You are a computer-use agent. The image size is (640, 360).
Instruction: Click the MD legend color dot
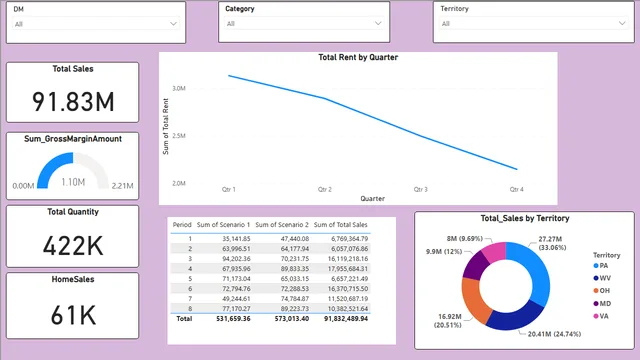point(596,304)
